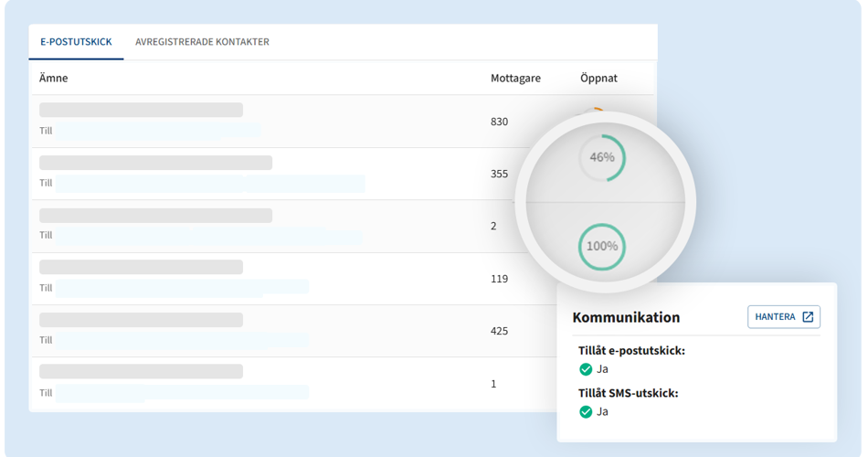Sort by the Ämne column header
The width and height of the screenshot is (868, 457).
[x=53, y=79]
